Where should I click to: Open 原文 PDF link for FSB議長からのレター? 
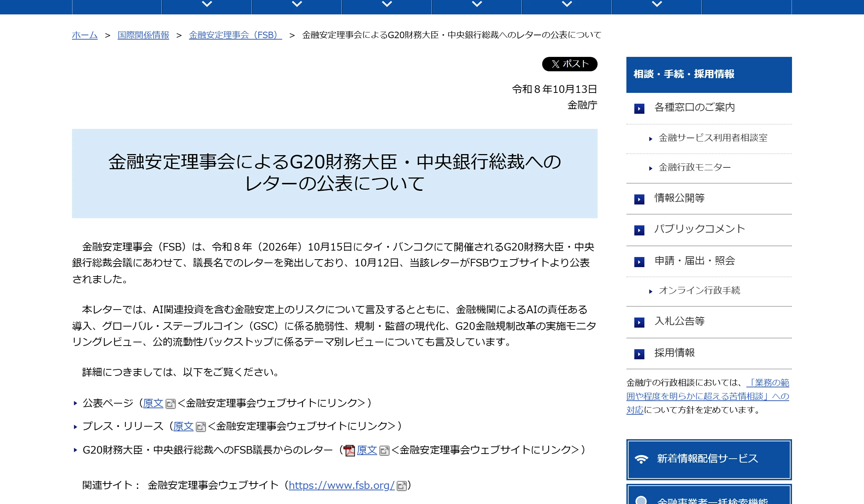click(367, 450)
